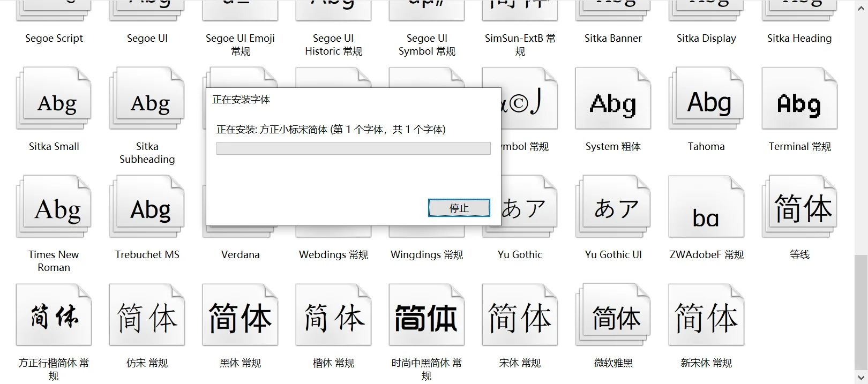Click the SimSun-ExtB 常规 label
Image resolution: width=868 pixels, height=384 pixels.
pyautogui.click(x=520, y=45)
